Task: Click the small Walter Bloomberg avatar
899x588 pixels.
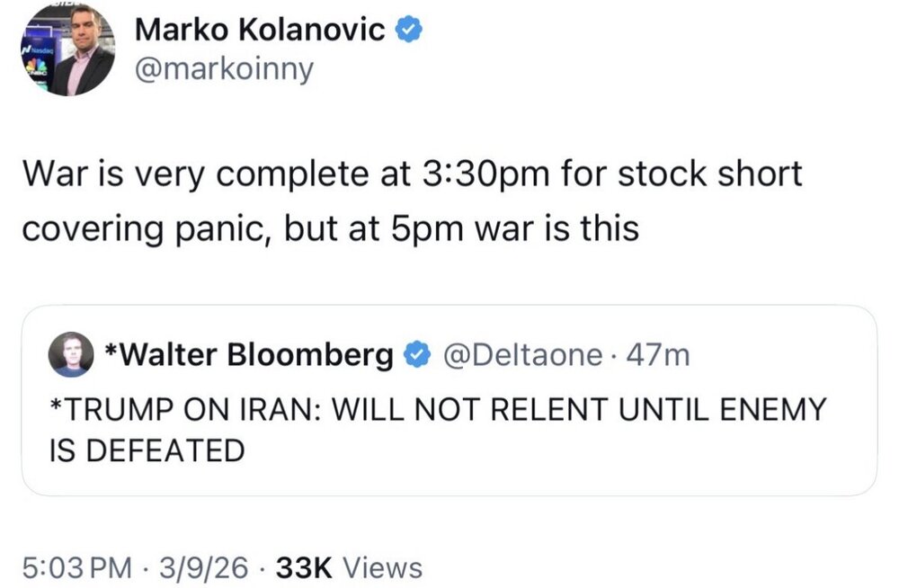Action: pos(71,354)
